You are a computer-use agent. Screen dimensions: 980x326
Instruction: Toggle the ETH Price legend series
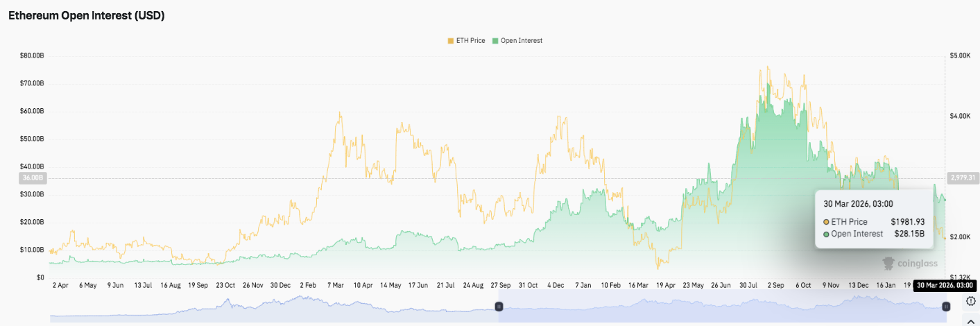470,41
